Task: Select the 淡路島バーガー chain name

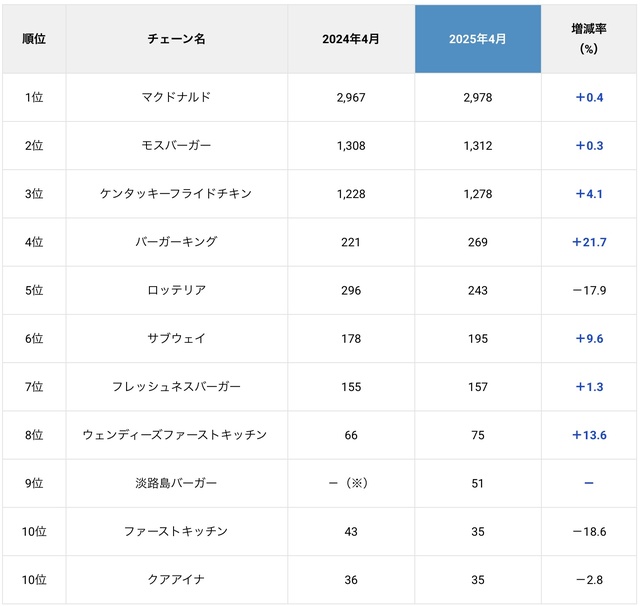Action: [176, 483]
